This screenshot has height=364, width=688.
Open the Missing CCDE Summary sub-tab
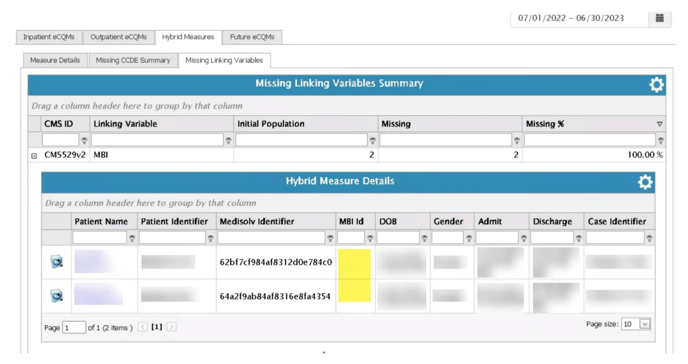pyautogui.click(x=133, y=60)
